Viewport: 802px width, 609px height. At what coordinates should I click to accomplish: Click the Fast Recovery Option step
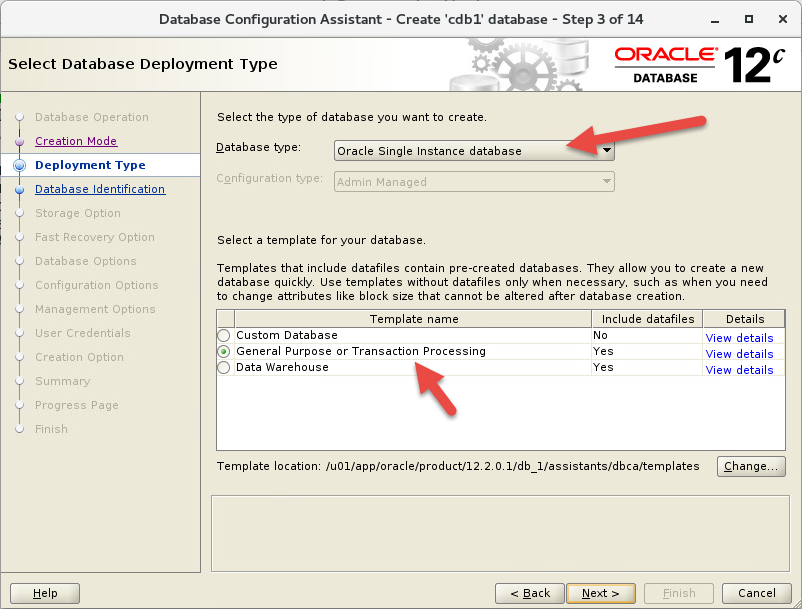click(95, 237)
